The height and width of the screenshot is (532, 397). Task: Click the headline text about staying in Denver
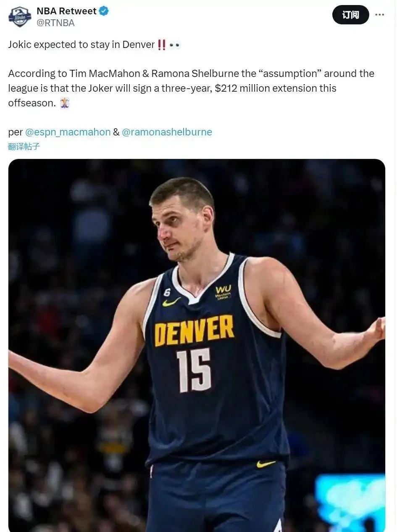point(82,45)
